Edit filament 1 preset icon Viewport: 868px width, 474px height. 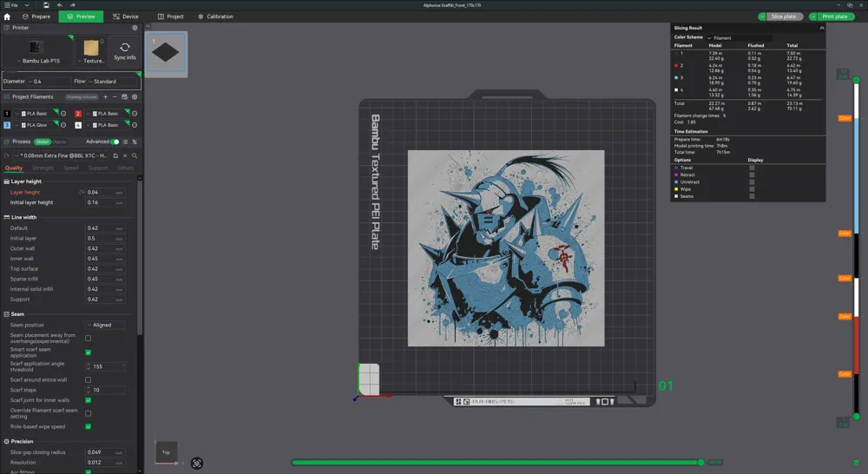click(63, 114)
